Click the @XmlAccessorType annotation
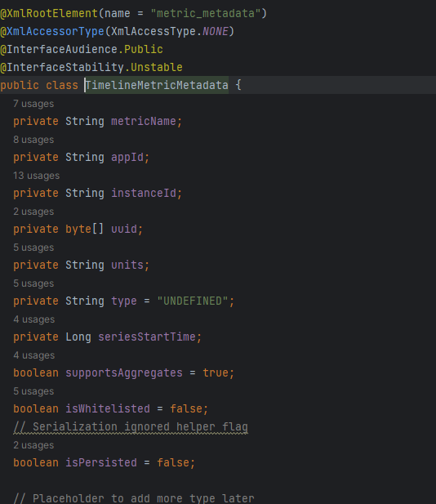This screenshot has height=504, width=436. 52,32
